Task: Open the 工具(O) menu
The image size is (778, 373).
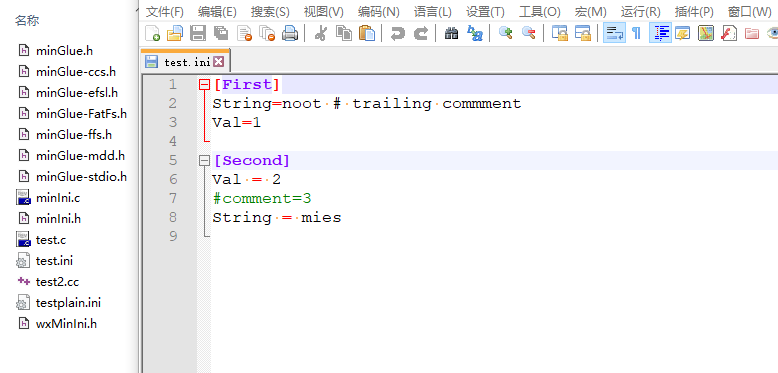Action: [x=539, y=11]
